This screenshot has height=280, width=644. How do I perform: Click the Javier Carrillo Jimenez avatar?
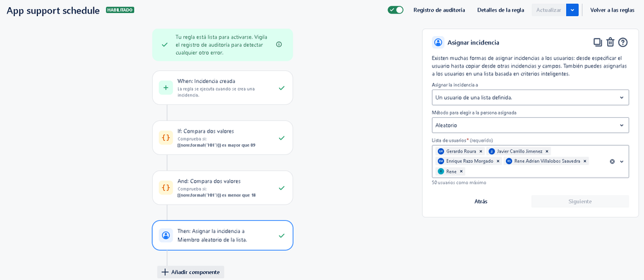point(492,151)
